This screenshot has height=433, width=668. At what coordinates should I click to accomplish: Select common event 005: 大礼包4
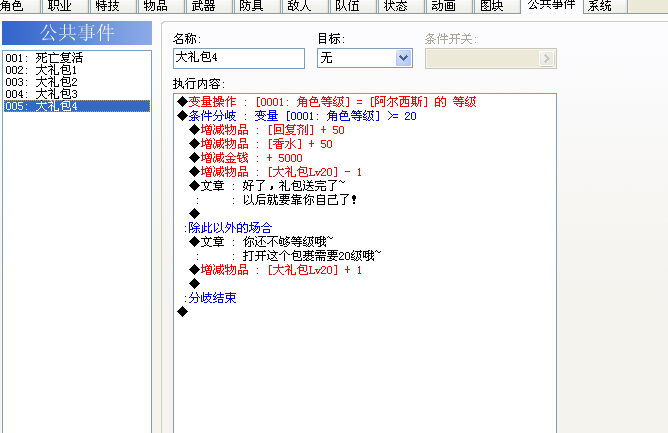tap(77, 106)
